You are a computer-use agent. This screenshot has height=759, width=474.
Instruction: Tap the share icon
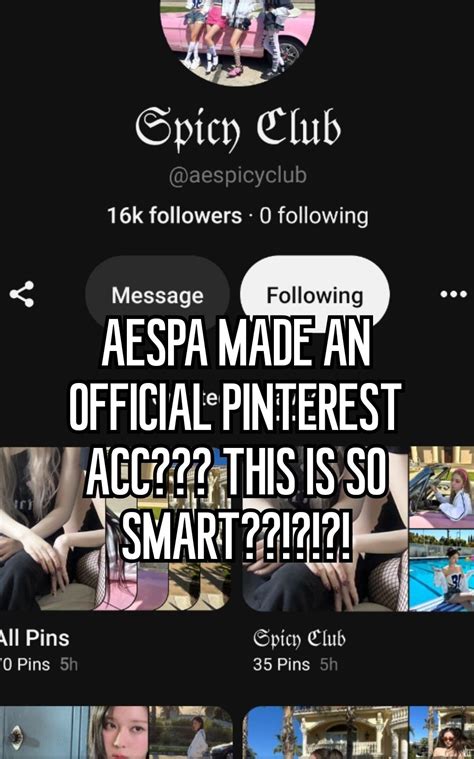click(22, 294)
